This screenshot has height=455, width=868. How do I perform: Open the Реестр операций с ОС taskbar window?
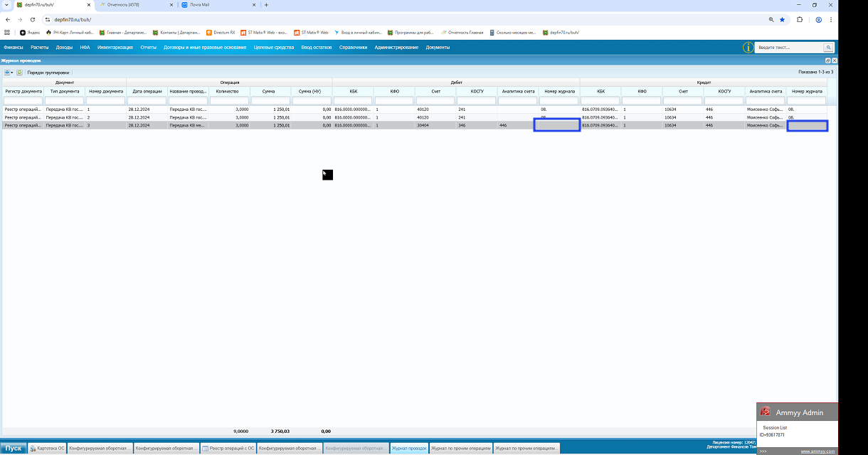click(x=228, y=449)
